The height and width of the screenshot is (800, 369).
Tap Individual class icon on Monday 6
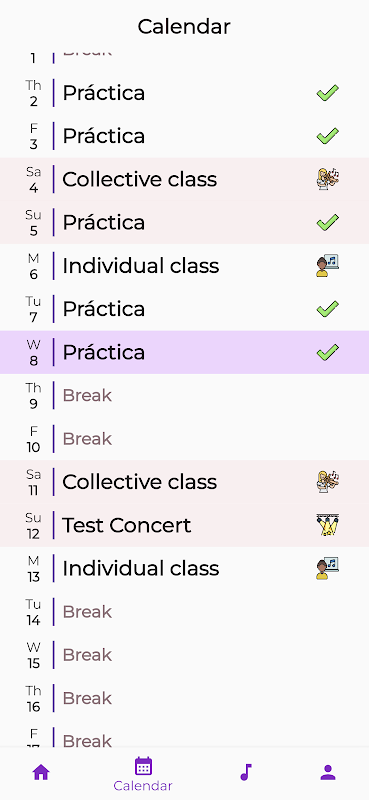click(328, 266)
